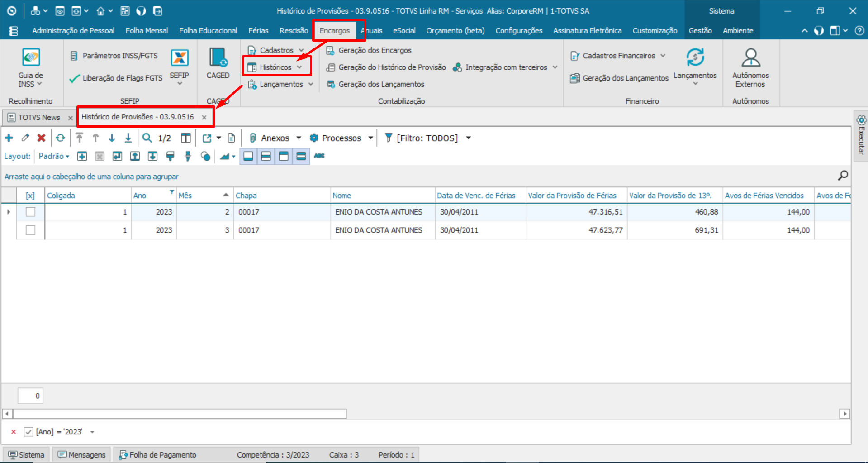
Task: Open the SEFIP icon
Action: click(180, 58)
